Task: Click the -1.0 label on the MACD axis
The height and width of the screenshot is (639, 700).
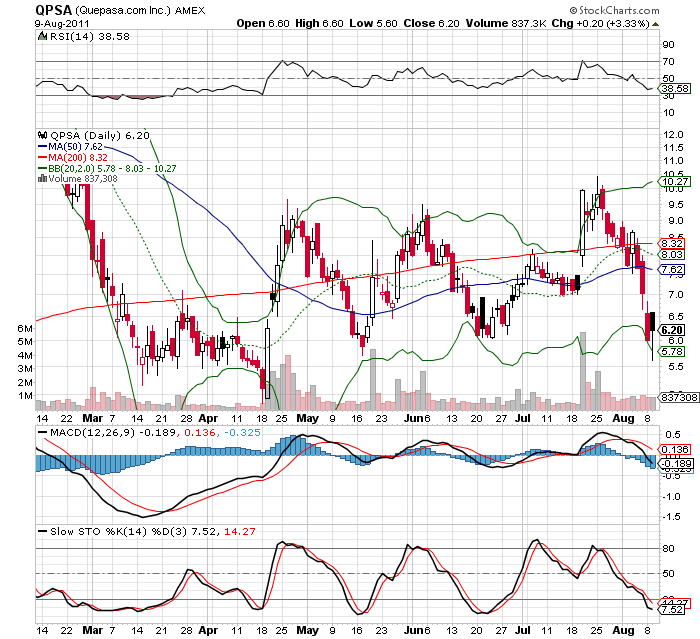Action: point(671,497)
